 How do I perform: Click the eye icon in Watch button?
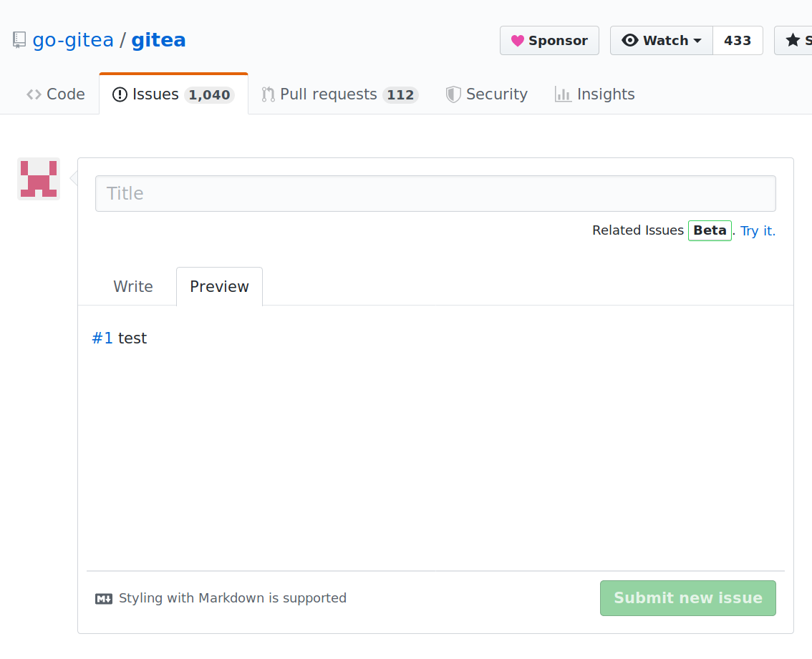coord(629,40)
